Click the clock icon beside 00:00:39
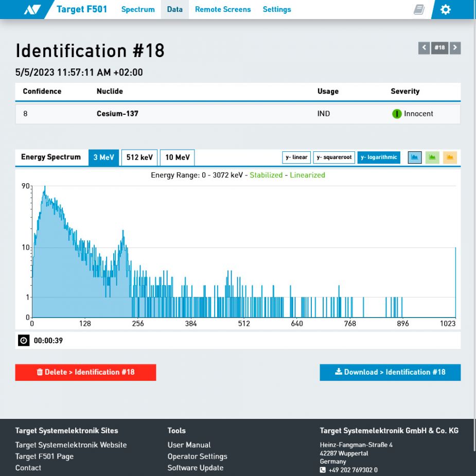This screenshot has height=476, width=476. [24, 340]
